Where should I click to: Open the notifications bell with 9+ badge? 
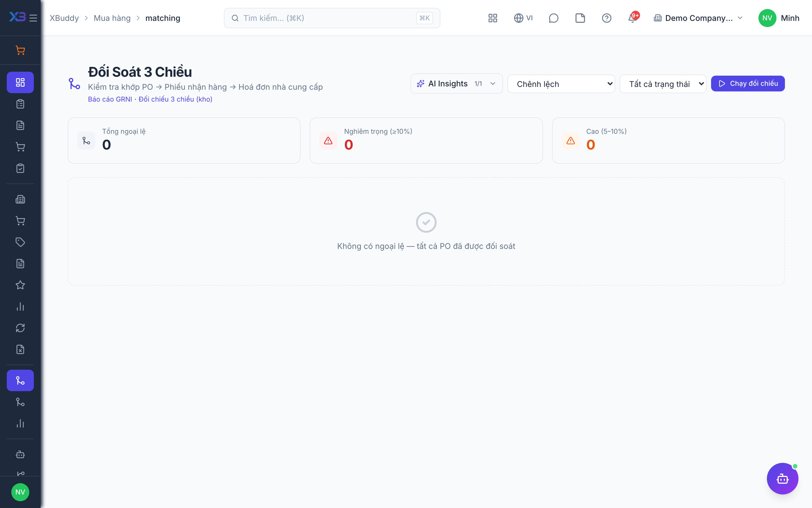click(x=633, y=17)
